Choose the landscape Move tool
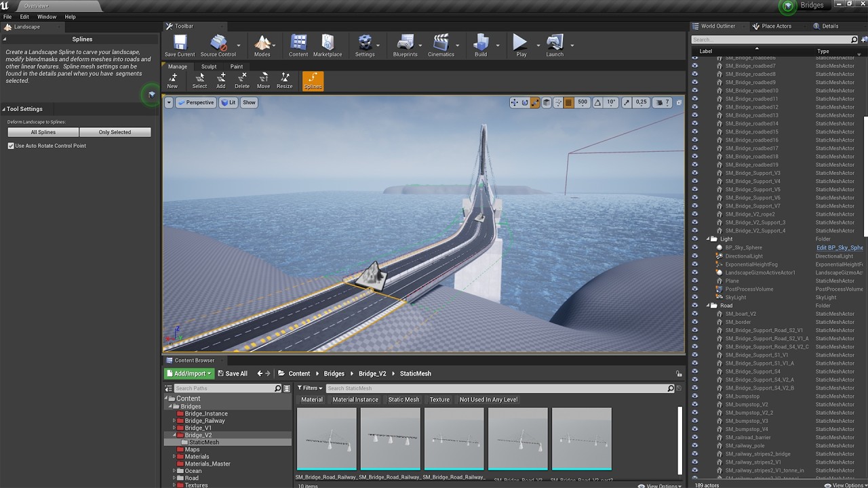 263,81
